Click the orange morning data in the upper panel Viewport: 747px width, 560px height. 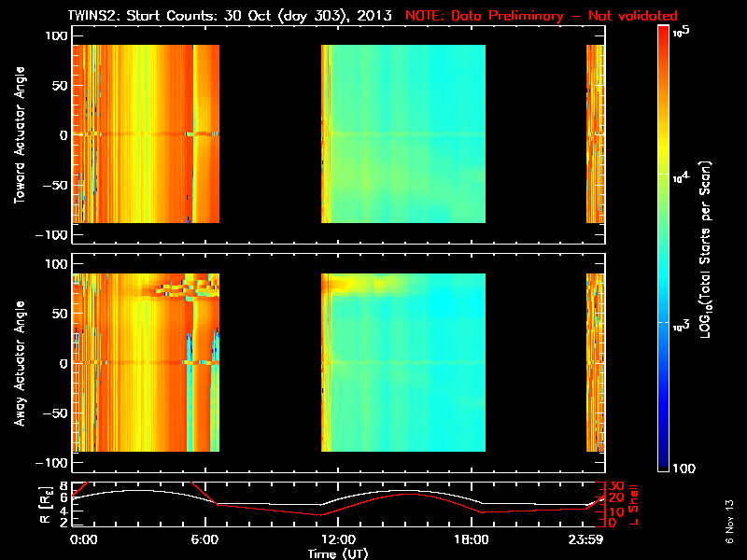(x=146, y=133)
